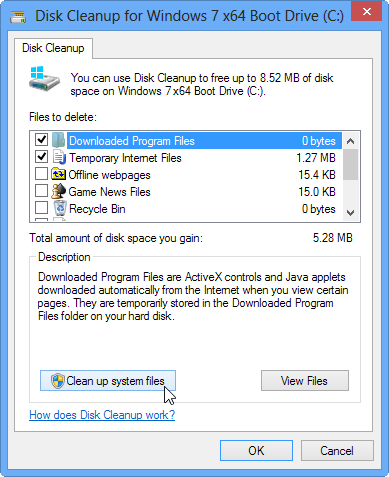Click the Windows drive icon beside description
This screenshot has width=389, height=477.
click(x=44, y=79)
